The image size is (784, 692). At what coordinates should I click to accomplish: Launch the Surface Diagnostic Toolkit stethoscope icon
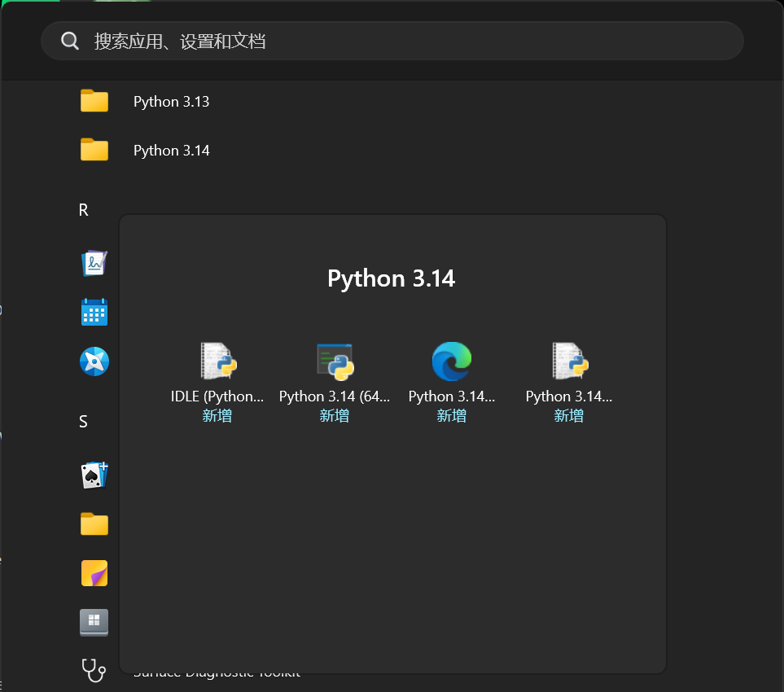coord(94,670)
